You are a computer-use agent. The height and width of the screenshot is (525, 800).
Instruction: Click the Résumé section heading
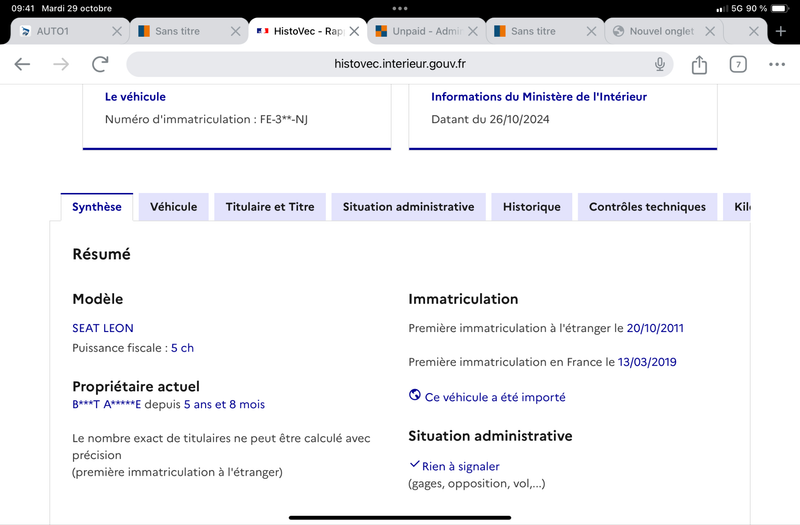(x=102, y=254)
